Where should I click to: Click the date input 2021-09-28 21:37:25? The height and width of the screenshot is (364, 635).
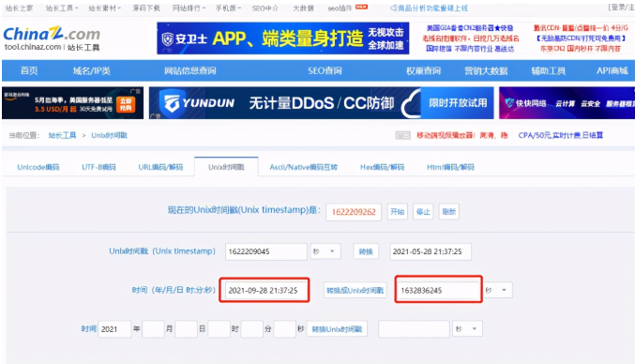(x=265, y=290)
